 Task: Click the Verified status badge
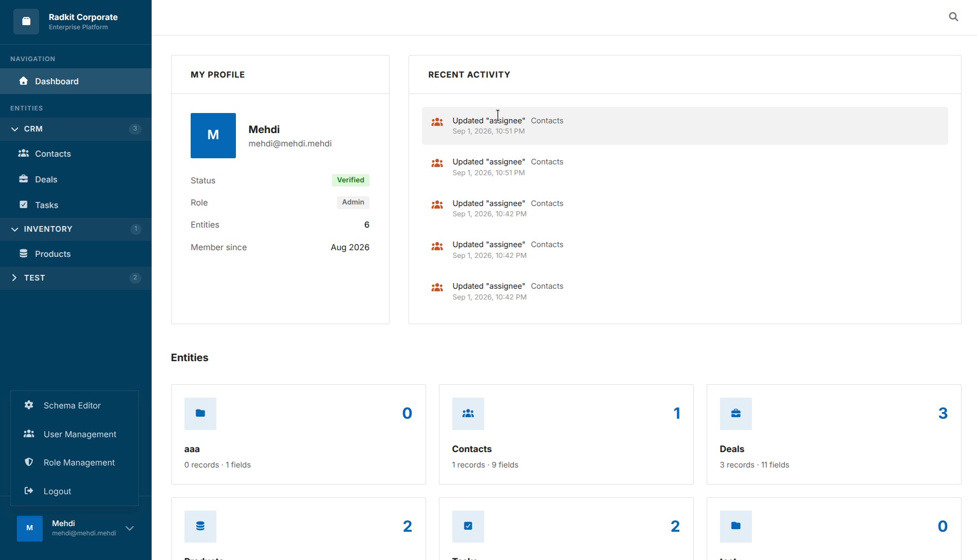351,180
